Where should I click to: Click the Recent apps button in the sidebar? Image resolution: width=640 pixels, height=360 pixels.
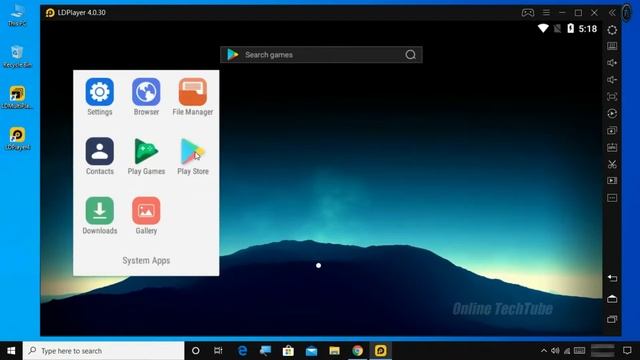point(612,319)
